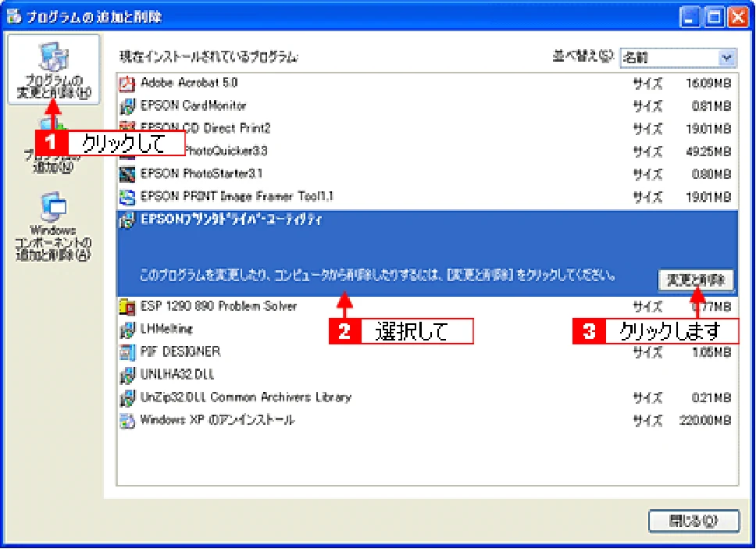This screenshot has height=549, width=756.
Task: Click the EPSON CardMonitor program icon
Action: tap(127, 106)
